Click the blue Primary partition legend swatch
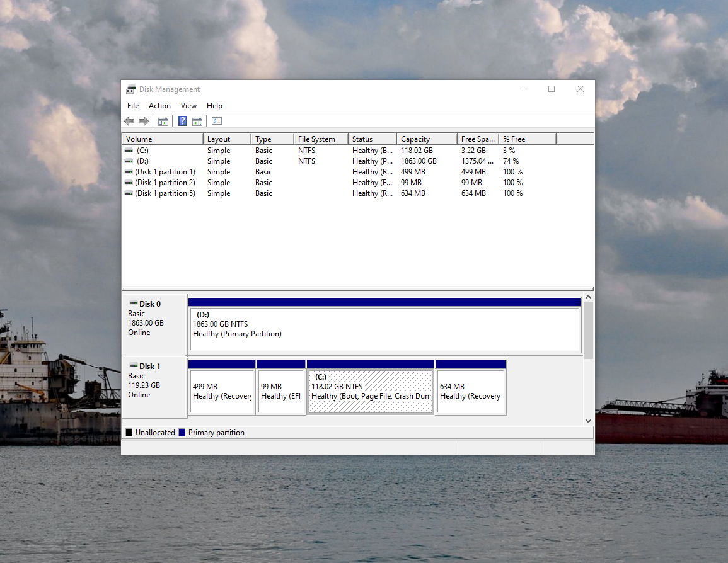Image resolution: width=728 pixels, height=563 pixels. tap(182, 433)
